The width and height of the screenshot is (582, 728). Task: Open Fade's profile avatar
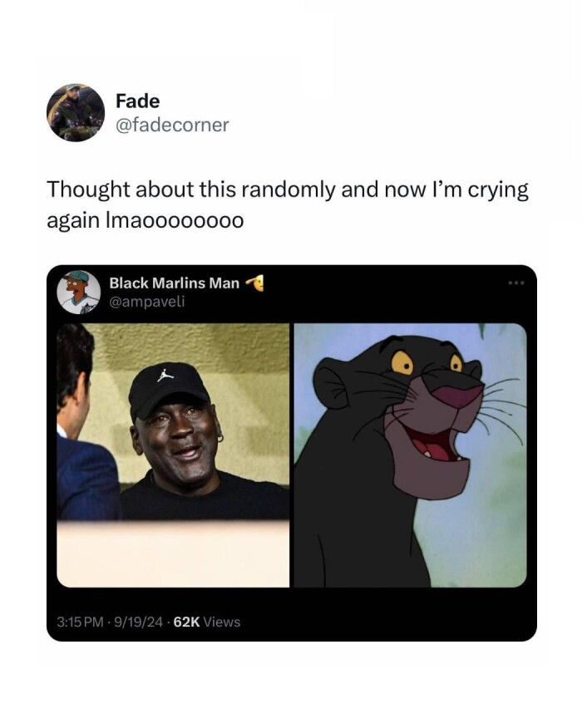click(x=76, y=113)
